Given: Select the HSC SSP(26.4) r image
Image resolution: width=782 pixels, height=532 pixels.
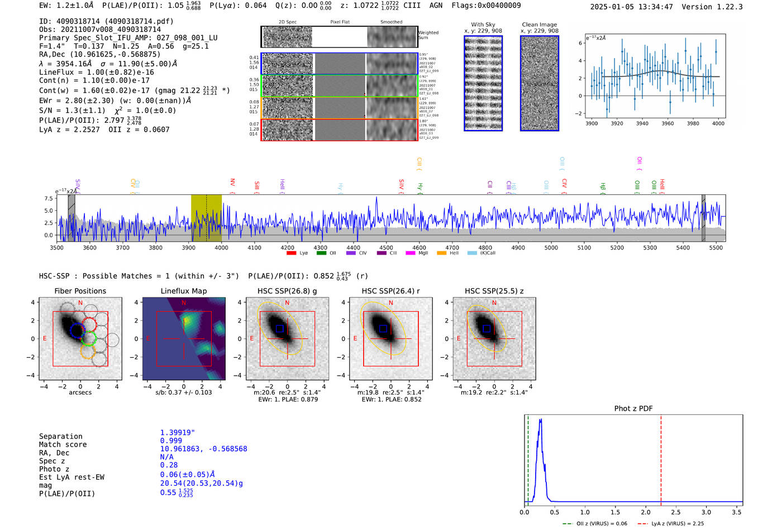Looking at the screenshot, I should pyautogui.click(x=390, y=339).
